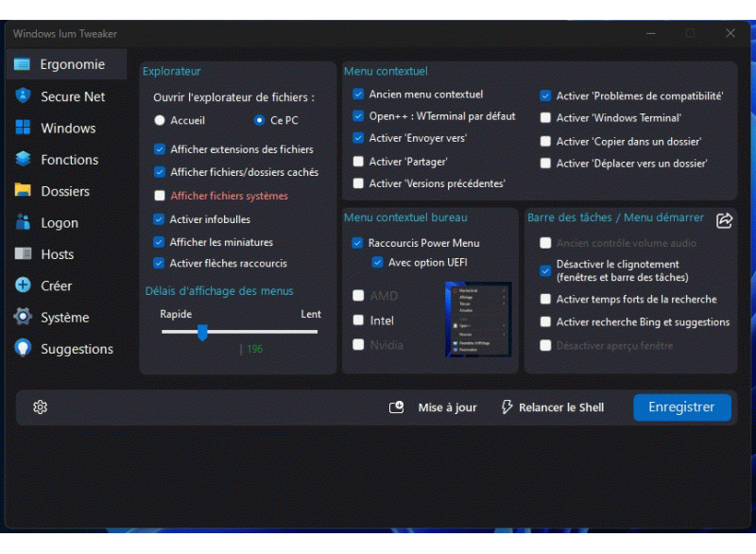Screen dimensions: 756x554
Task: Toggle Raccourcis Power Menu checkbox
Action: pos(357,243)
